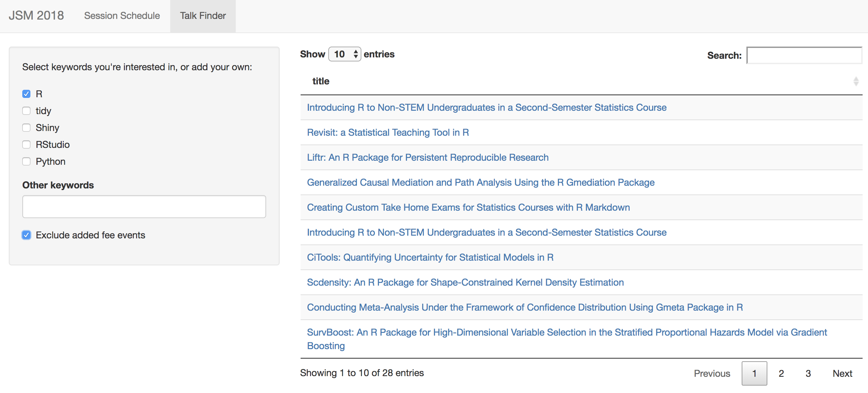Tick the Python keyword checkbox
Image resolution: width=868 pixels, height=393 pixels.
[x=26, y=161]
